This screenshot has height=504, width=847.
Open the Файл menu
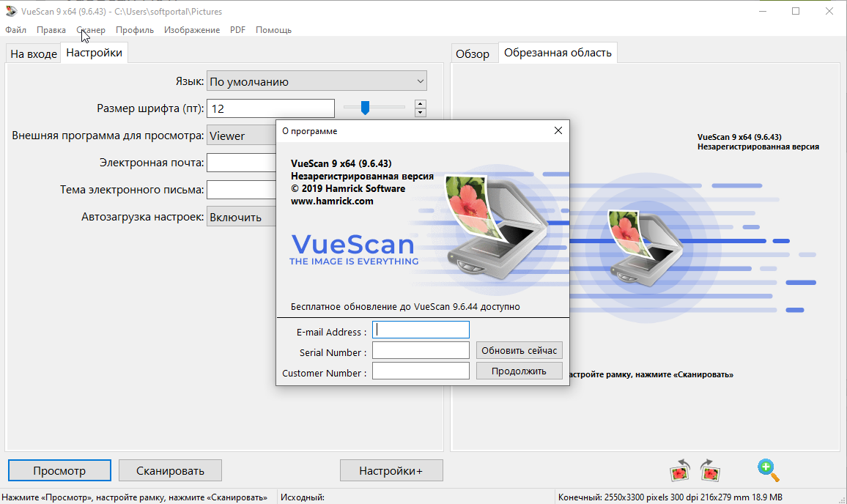click(x=15, y=30)
